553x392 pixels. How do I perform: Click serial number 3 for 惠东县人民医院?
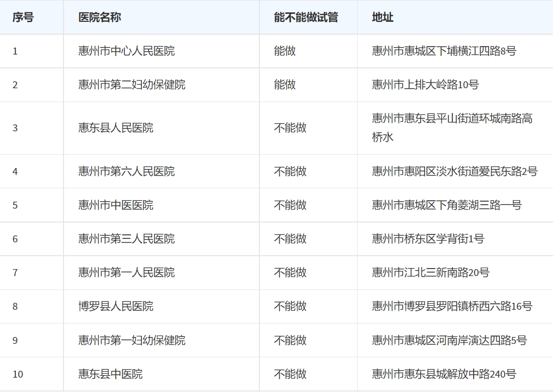click(x=15, y=128)
